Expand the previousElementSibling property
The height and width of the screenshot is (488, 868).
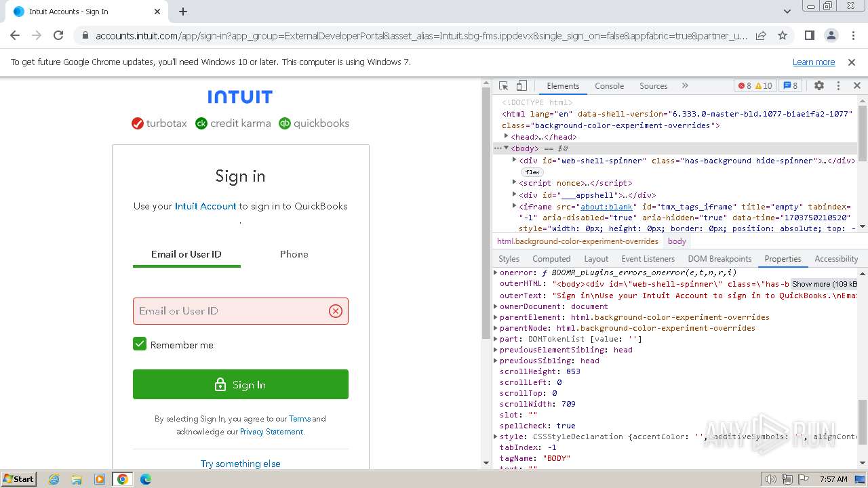tap(496, 350)
